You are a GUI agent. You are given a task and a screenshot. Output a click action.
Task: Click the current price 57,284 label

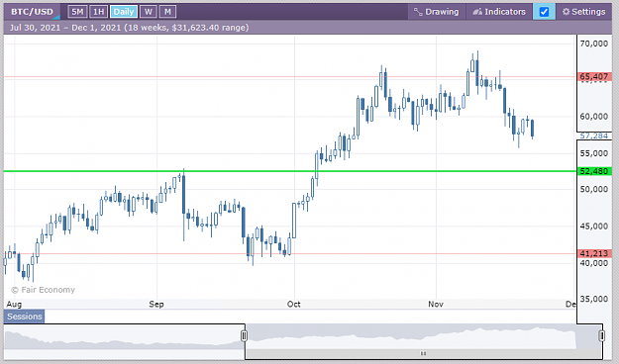(593, 136)
